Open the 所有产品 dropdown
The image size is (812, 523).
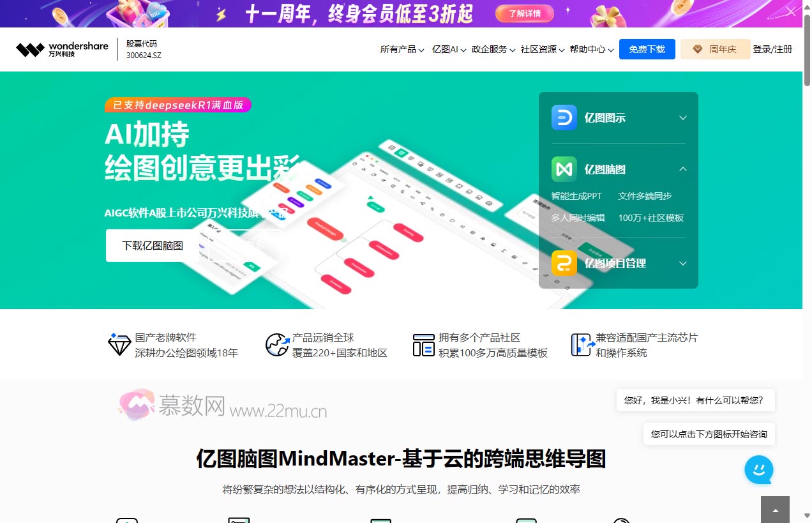(402, 49)
